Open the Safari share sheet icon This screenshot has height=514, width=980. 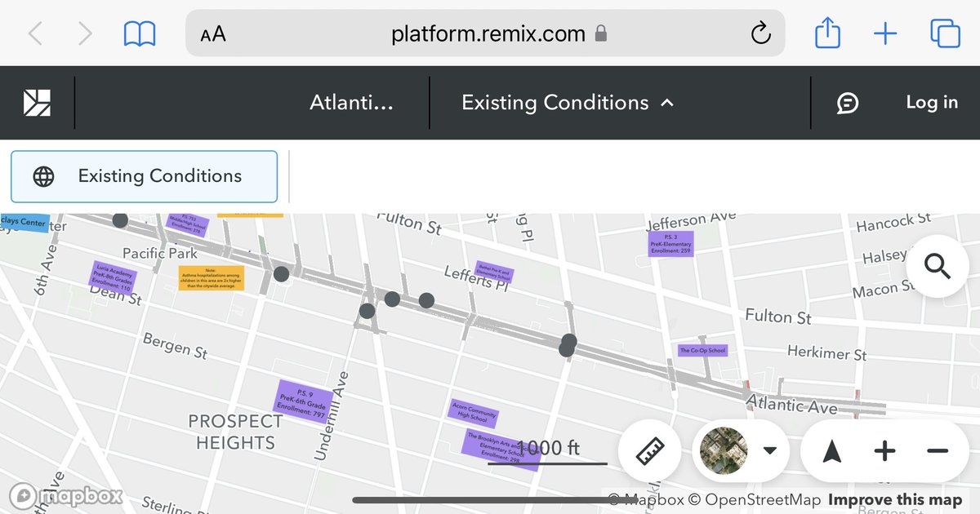827,33
